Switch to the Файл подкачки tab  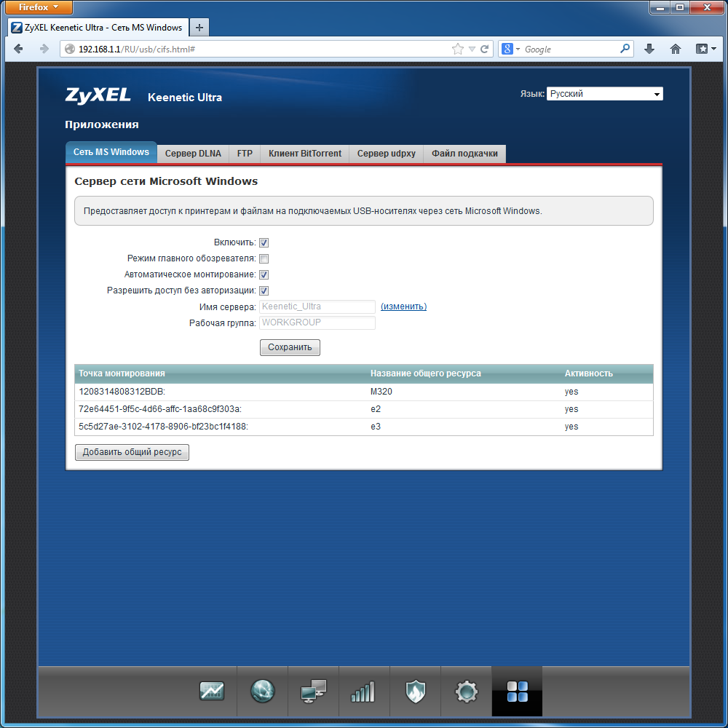464,154
